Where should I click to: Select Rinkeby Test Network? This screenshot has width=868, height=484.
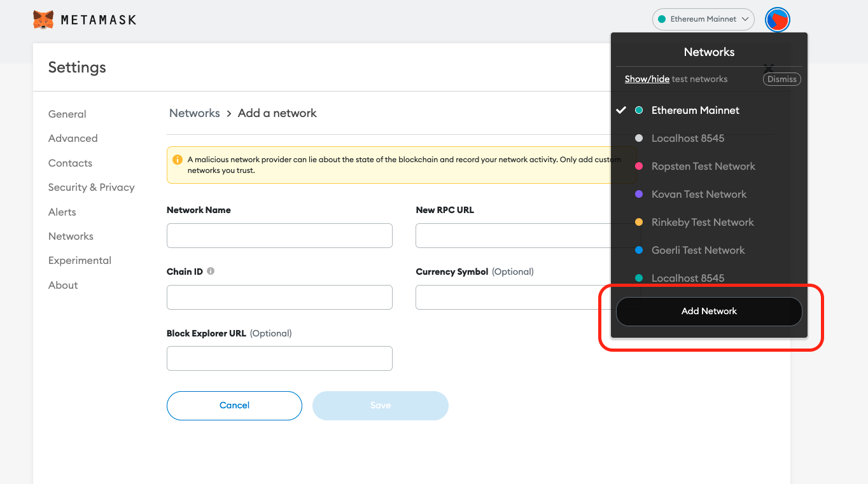coord(709,223)
